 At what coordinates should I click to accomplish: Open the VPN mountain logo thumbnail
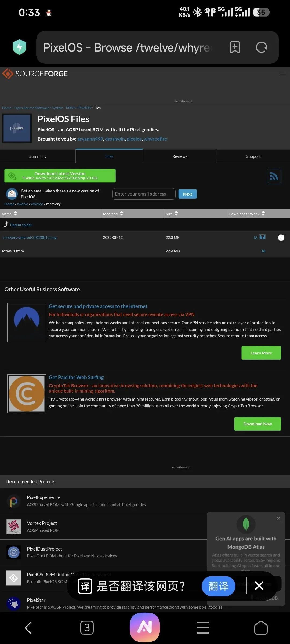click(27, 323)
